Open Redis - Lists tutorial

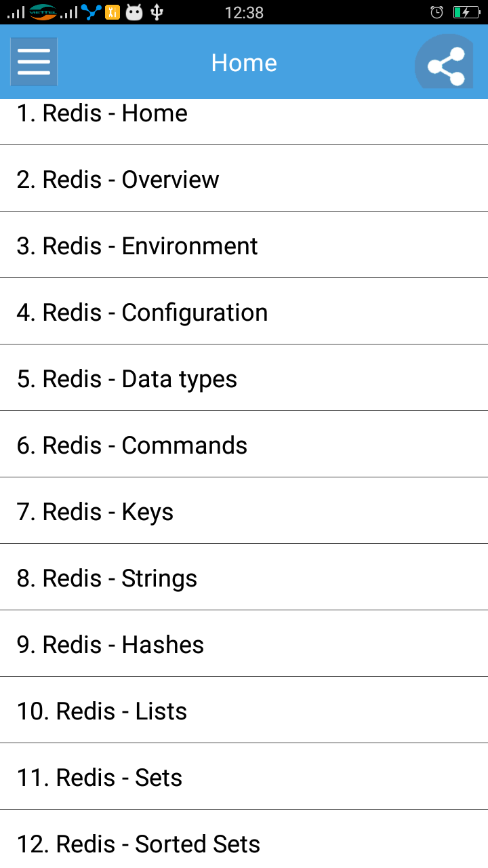[x=244, y=710]
